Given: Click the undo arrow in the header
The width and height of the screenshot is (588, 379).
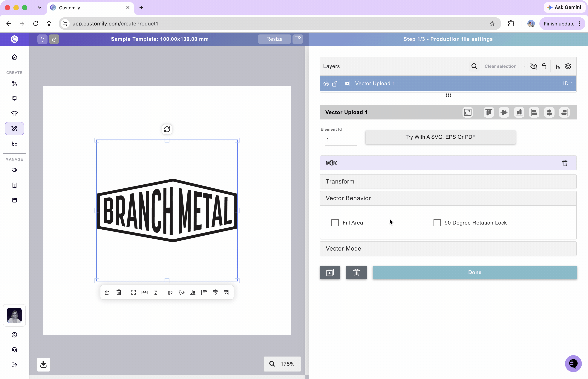Looking at the screenshot, I should [42, 39].
